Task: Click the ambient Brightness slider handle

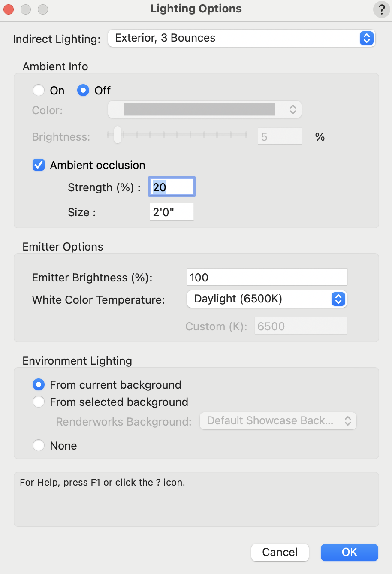Action: click(117, 135)
